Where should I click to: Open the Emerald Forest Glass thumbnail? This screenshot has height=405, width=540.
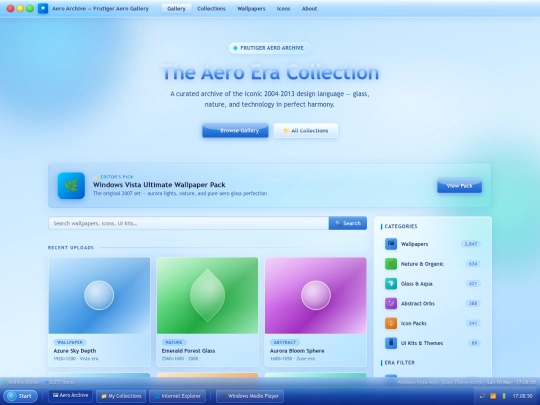point(207,295)
